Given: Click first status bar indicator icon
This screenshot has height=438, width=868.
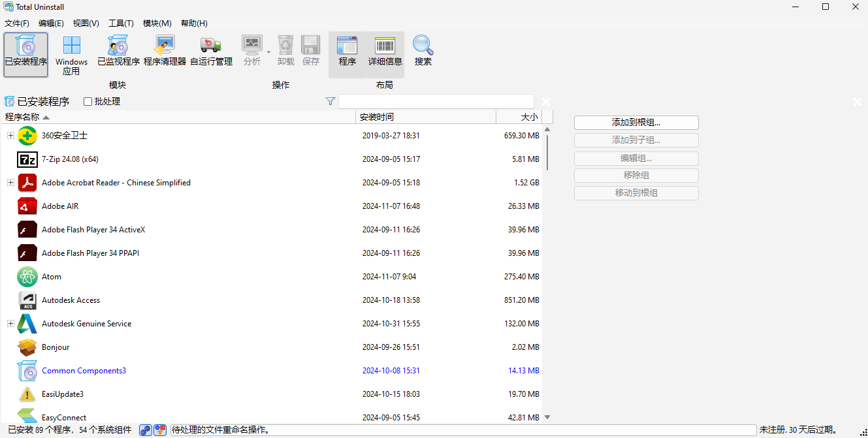Looking at the screenshot, I should (146, 430).
